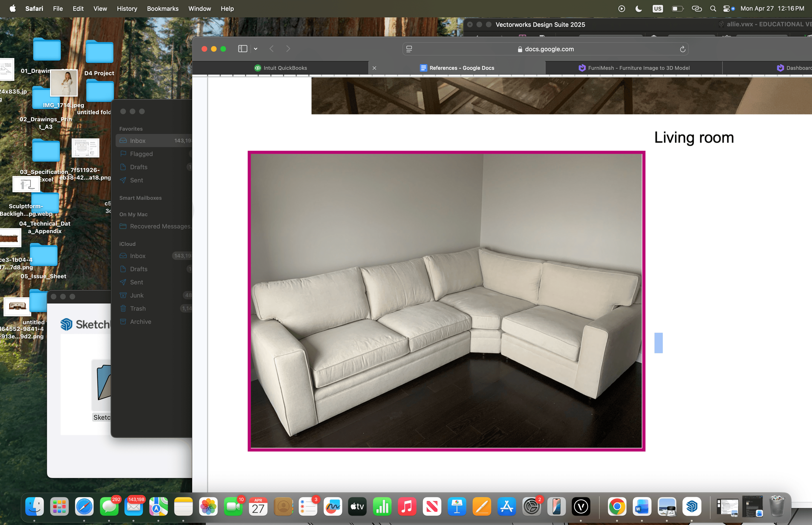
Task: Open Spotlight search in menu bar
Action: 713,8
